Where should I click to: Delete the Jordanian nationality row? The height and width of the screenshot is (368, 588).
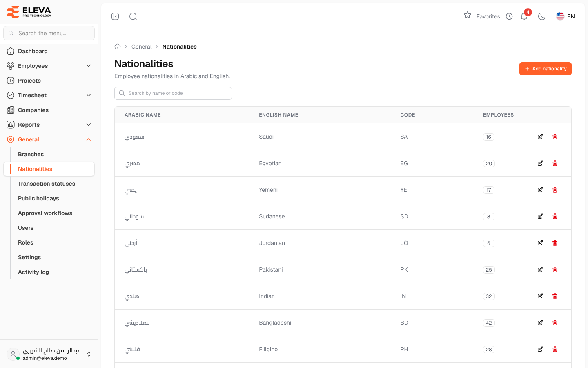[555, 243]
